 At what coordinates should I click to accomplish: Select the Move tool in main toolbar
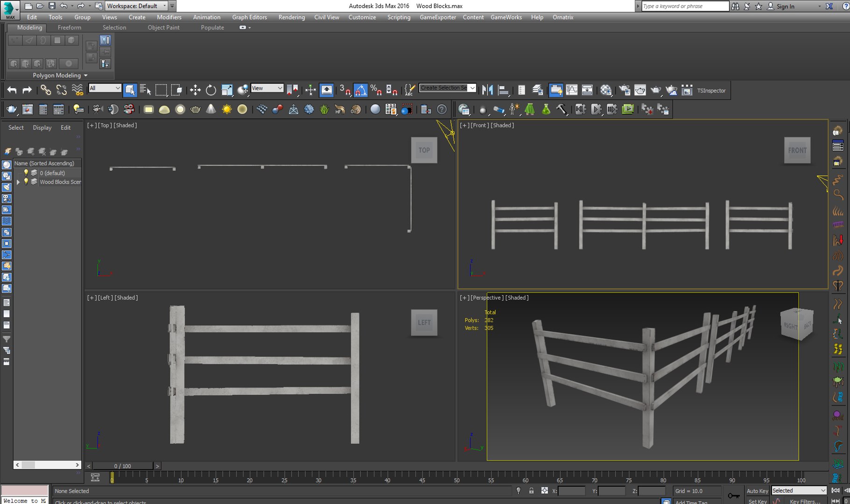[x=195, y=90]
